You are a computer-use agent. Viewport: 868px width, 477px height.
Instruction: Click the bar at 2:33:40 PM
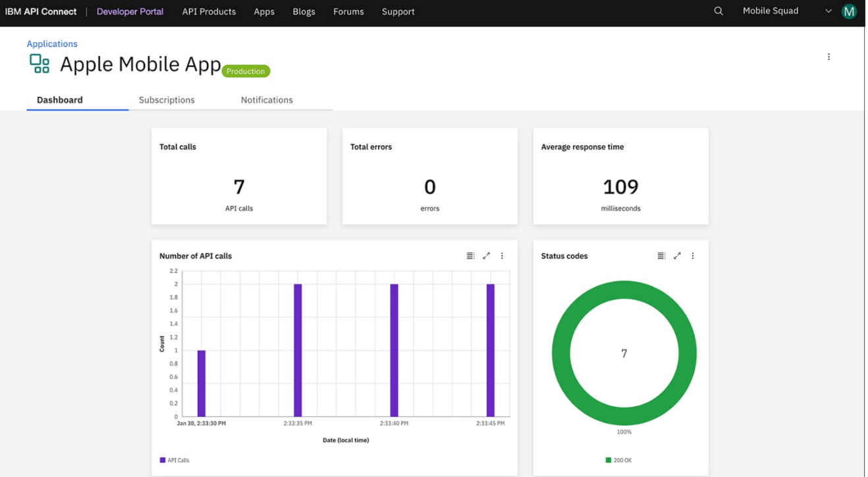click(394, 350)
